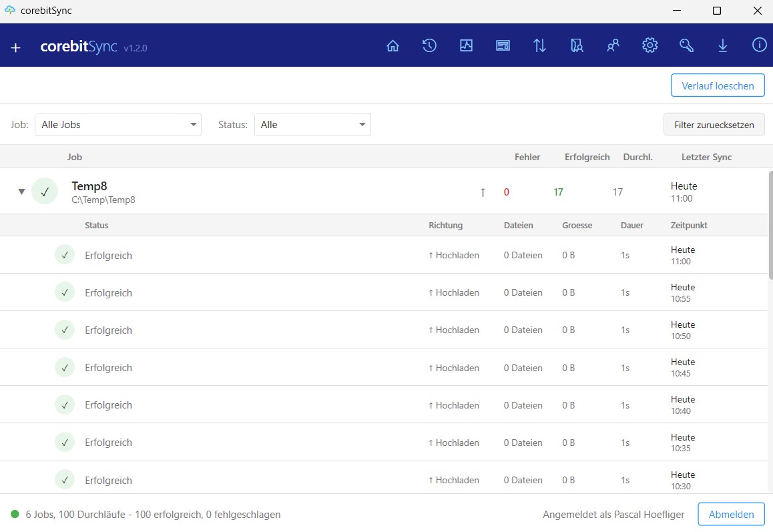
Task: Open the settings gear icon
Action: coord(650,45)
